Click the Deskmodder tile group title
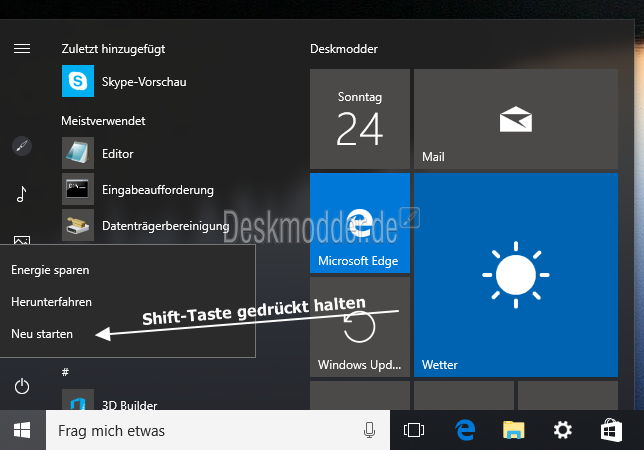This screenshot has height=450, width=644. click(344, 49)
